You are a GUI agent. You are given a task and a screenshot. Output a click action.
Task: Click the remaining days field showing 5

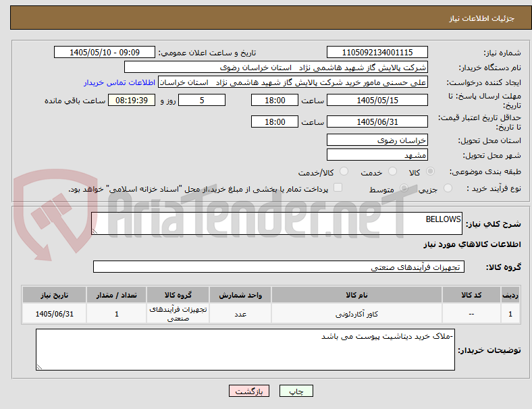pyautogui.click(x=202, y=100)
